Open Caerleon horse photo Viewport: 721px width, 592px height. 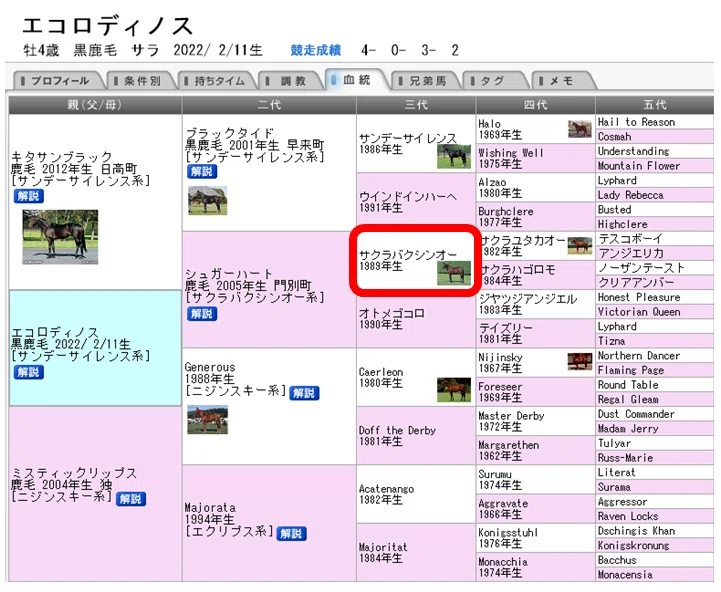point(454,390)
